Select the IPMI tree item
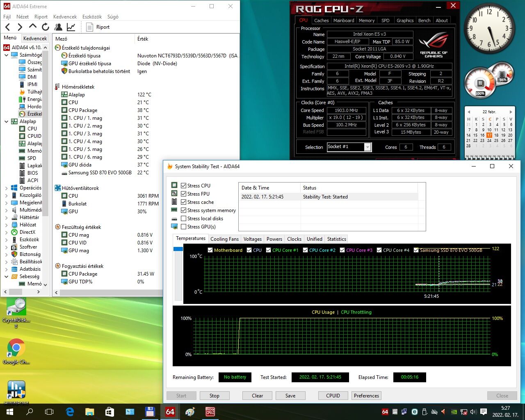The width and height of the screenshot is (525, 420). [28, 84]
